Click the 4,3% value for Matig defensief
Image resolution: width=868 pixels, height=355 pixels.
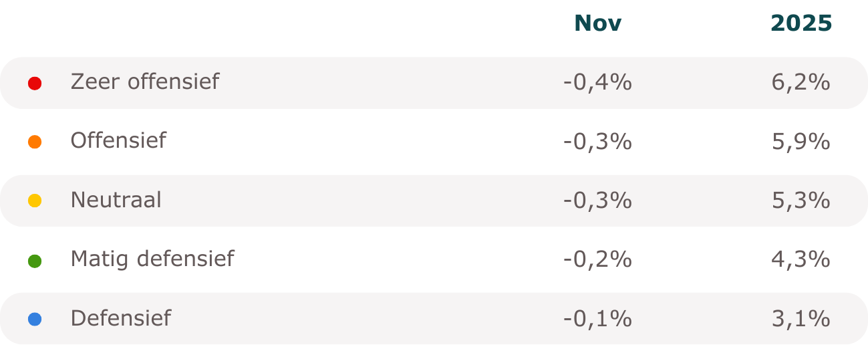tap(801, 259)
